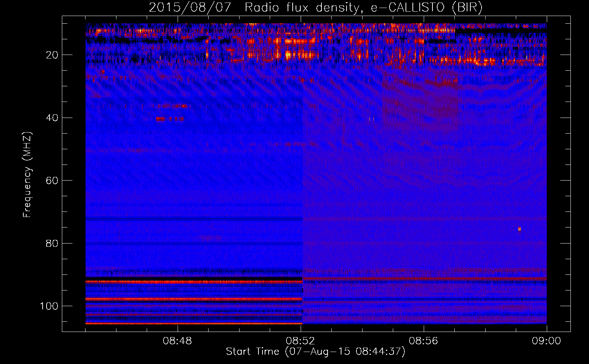Click the bright red band at the spectrogram's bottom edge
This screenshot has height=364, width=589.
194,323
